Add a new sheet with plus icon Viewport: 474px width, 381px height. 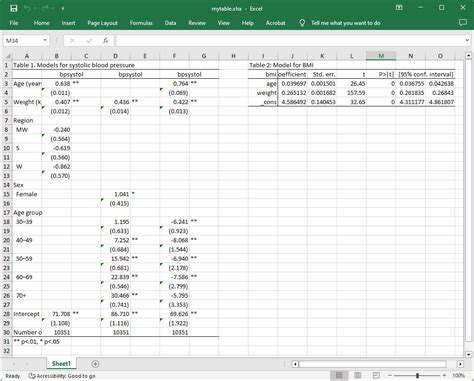pos(95,364)
